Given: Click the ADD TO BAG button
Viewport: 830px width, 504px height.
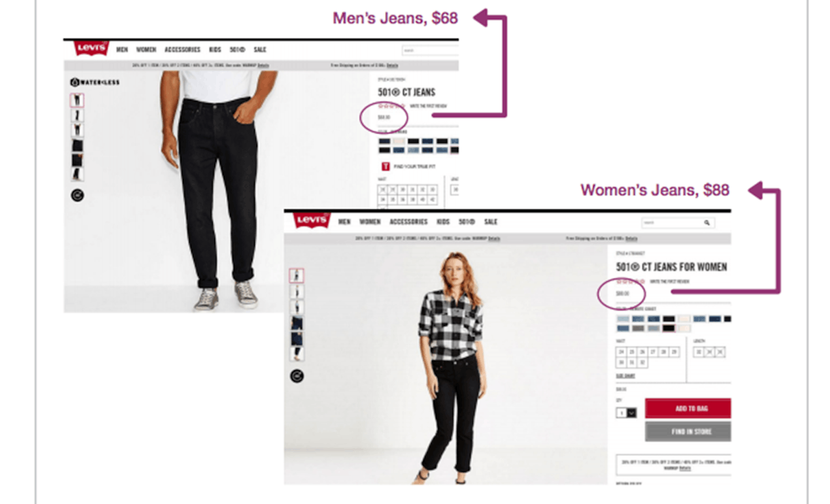Looking at the screenshot, I should 688,408.
